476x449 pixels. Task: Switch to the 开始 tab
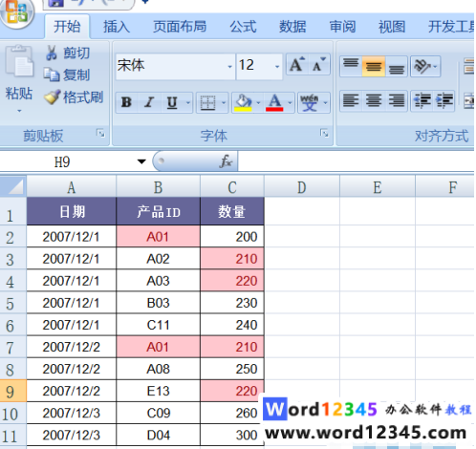pyautogui.click(x=67, y=27)
